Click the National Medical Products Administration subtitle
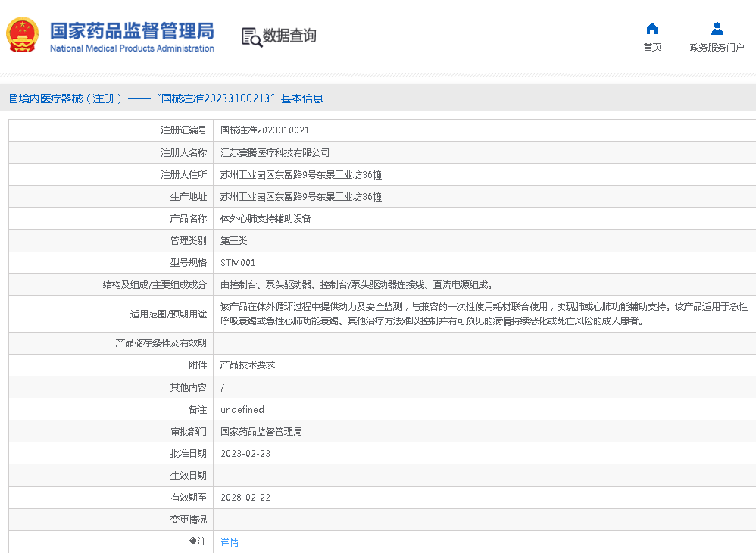 pos(132,48)
